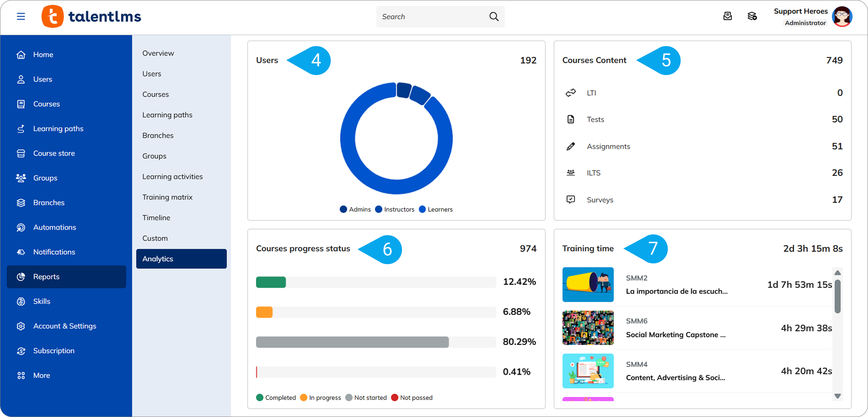Click the green Completed progress bar
The height and width of the screenshot is (417, 868).
[x=271, y=282]
